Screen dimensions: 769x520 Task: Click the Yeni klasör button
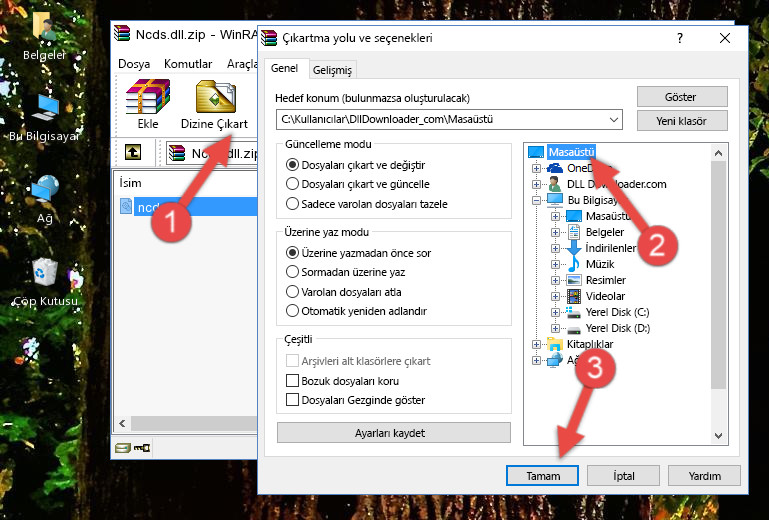(x=682, y=121)
